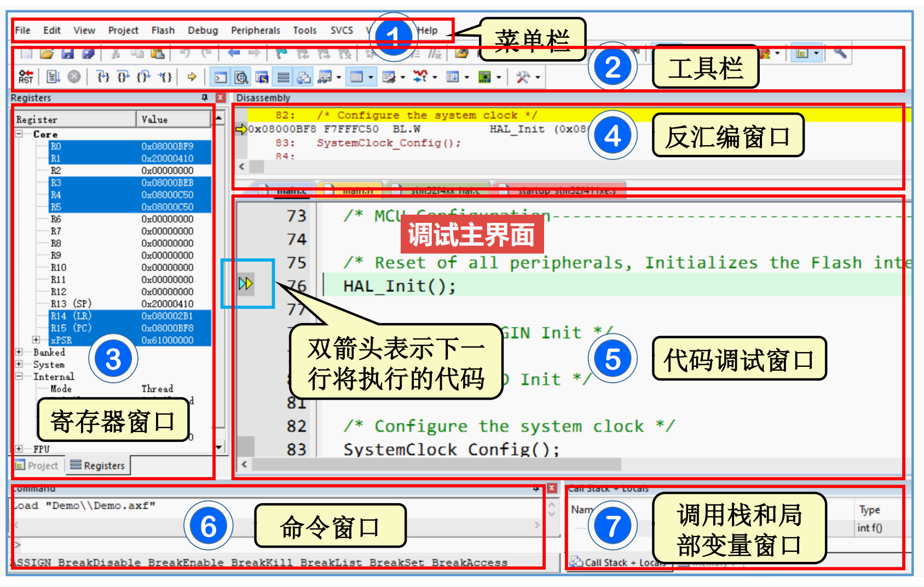Open the Toolbox dropdown arrow
This screenshot has width=924, height=587.
tap(538, 77)
